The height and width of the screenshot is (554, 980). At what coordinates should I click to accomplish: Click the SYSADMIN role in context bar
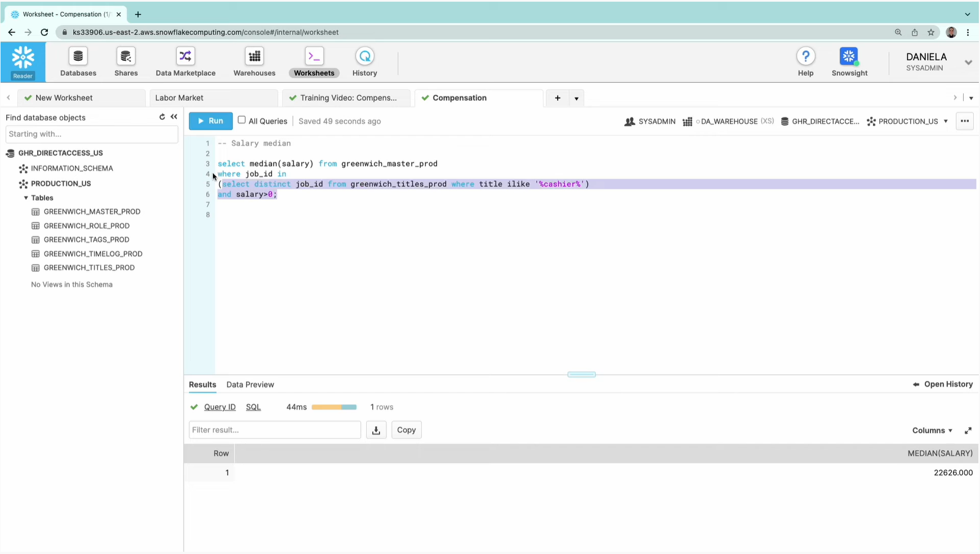(650, 121)
